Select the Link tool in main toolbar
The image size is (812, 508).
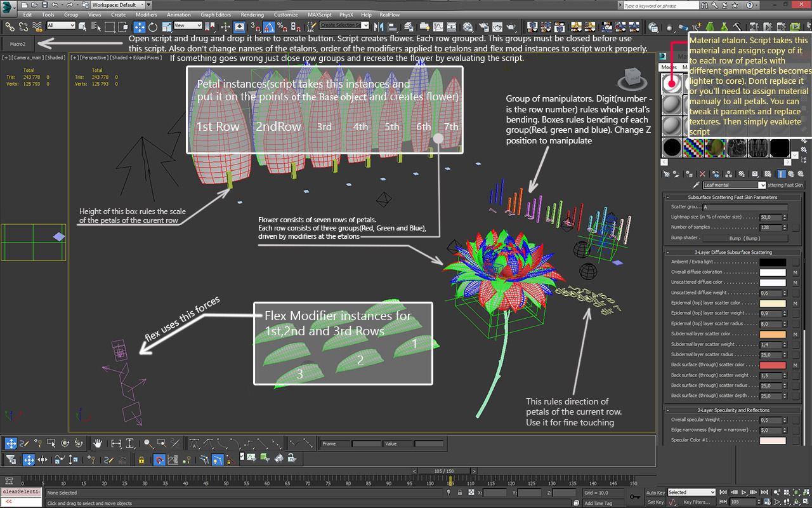[x=10, y=27]
